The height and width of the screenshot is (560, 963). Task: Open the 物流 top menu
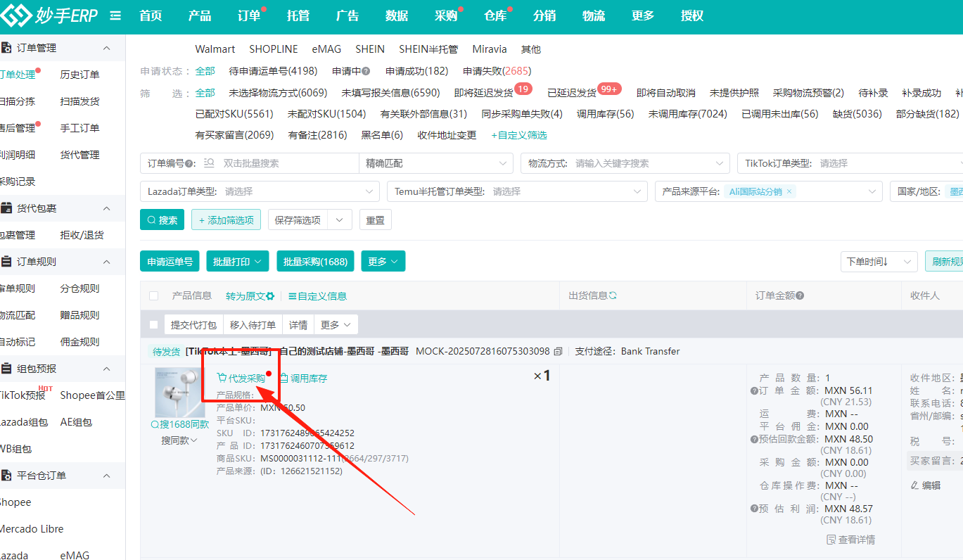594,16
